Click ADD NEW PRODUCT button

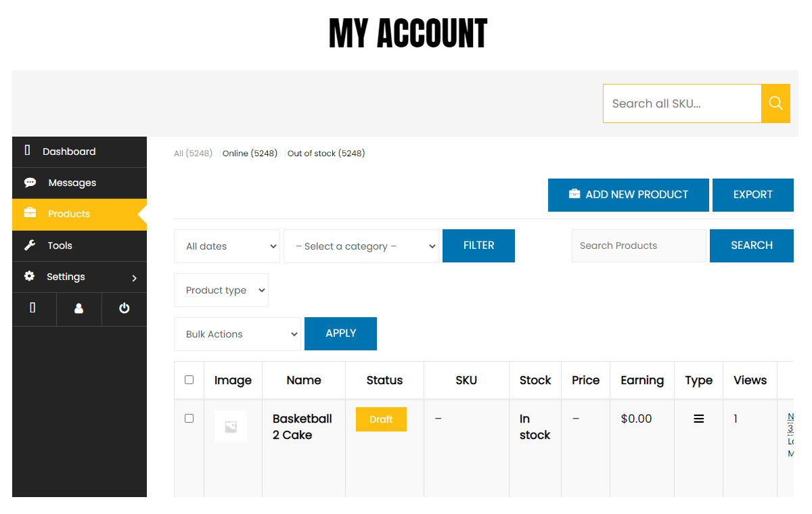[x=629, y=195]
